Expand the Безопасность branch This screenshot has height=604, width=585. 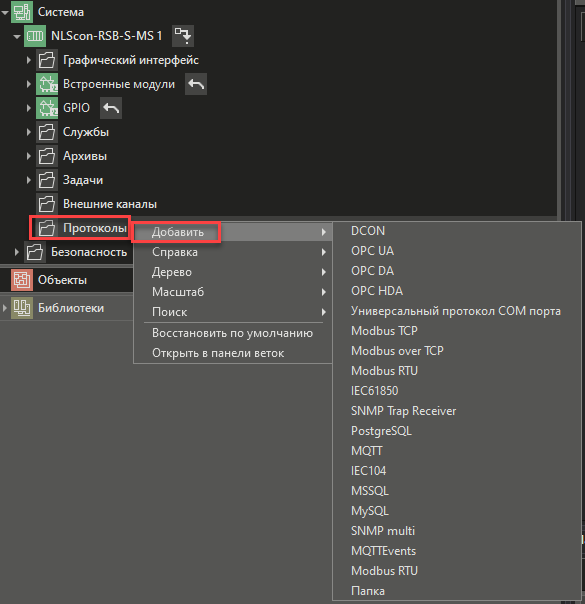[17, 252]
